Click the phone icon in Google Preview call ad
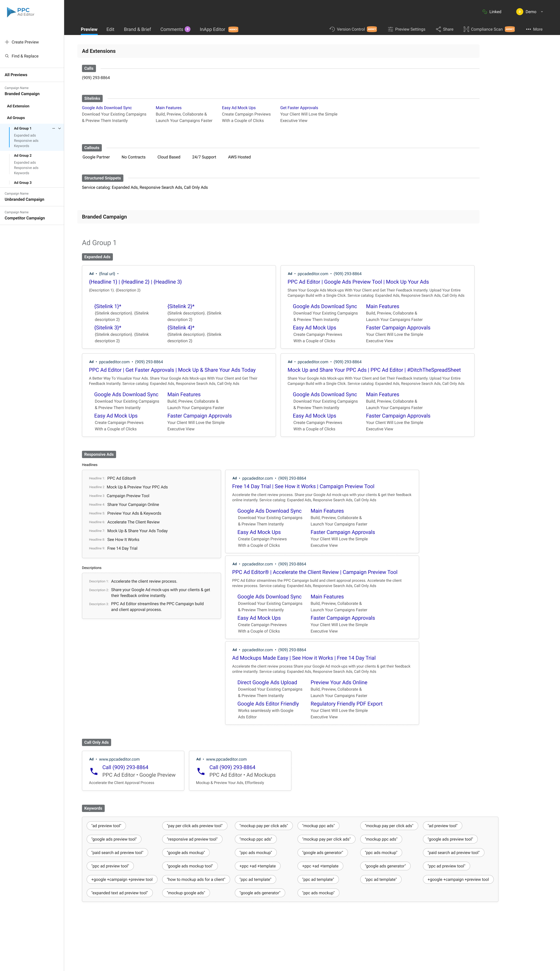Viewport: 560px width, 971px height. tap(94, 771)
